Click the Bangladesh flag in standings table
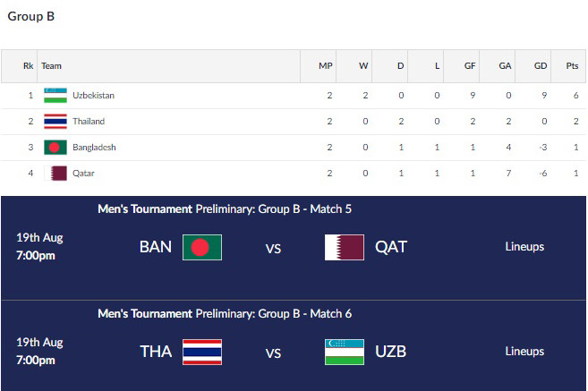 (55, 147)
